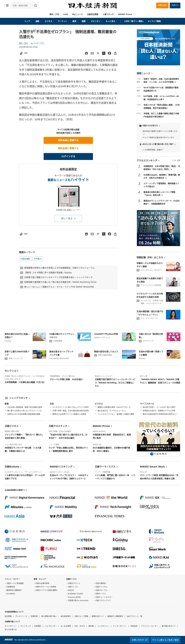Click サイトに関するご意見ご要望 in footer

click(x=165, y=640)
